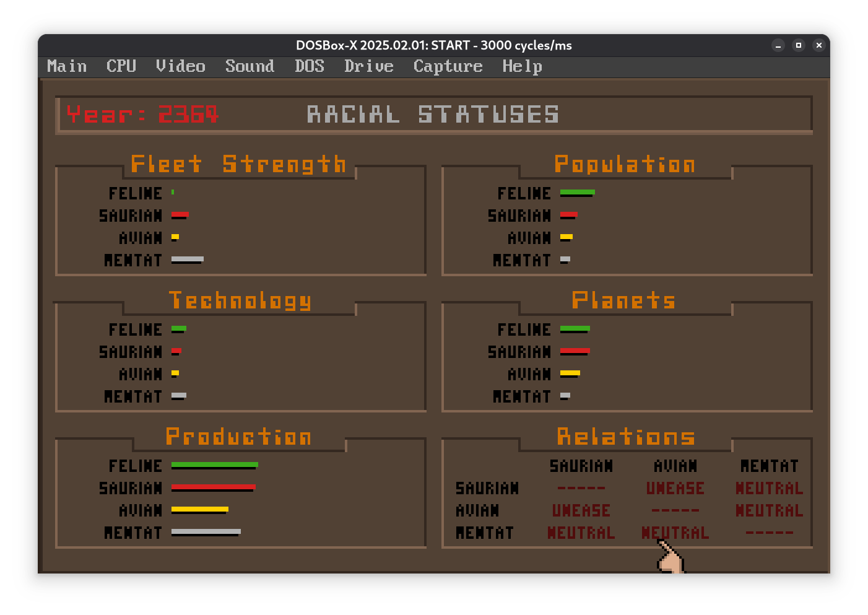Open the Video menu
Screen dimensions: 868x615
(x=180, y=66)
